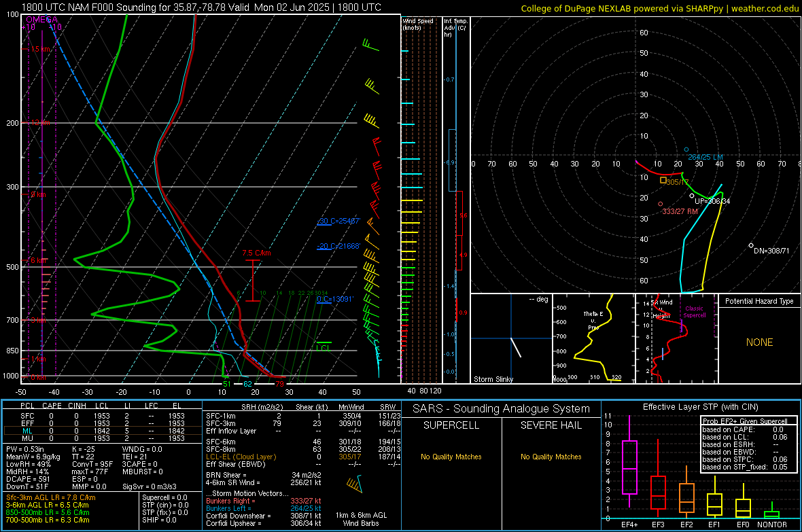Select the MU parcel row
Viewport: 802px width, 532px height.
103,438
